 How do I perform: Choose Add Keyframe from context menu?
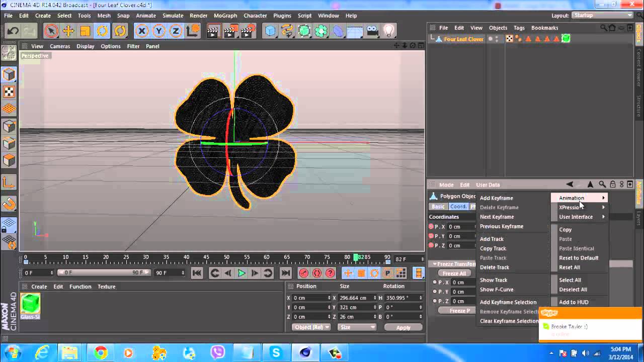tap(497, 198)
